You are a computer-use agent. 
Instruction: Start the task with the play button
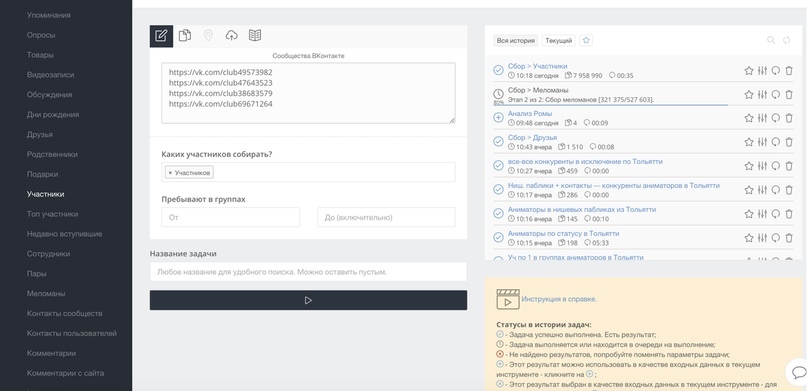pos(308,300)
